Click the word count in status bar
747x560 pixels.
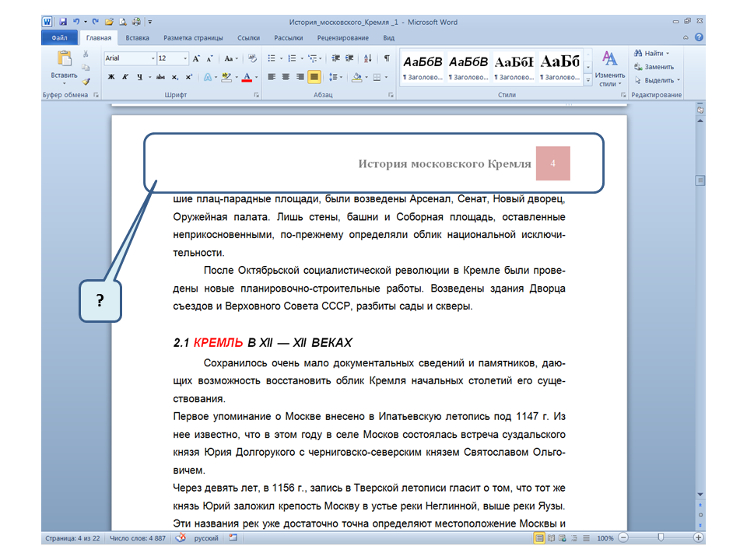coord(138,538)
